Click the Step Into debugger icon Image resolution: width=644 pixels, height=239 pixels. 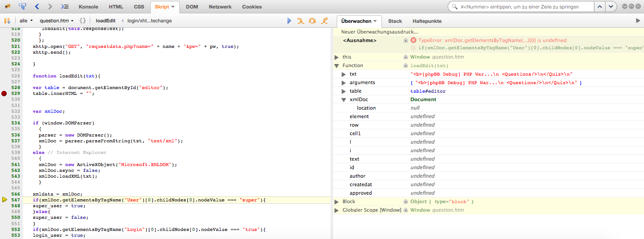301,21
